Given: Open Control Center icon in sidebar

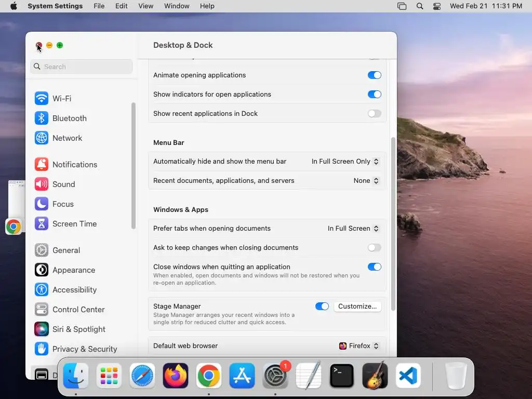Looking at the screenshot, I should [x=42, y=310].
